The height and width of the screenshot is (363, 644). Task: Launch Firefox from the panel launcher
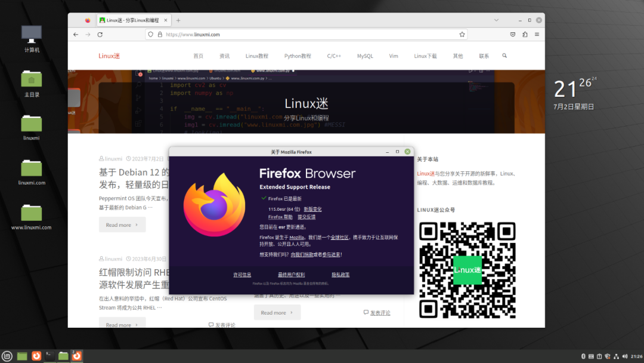tap(36, 356)
